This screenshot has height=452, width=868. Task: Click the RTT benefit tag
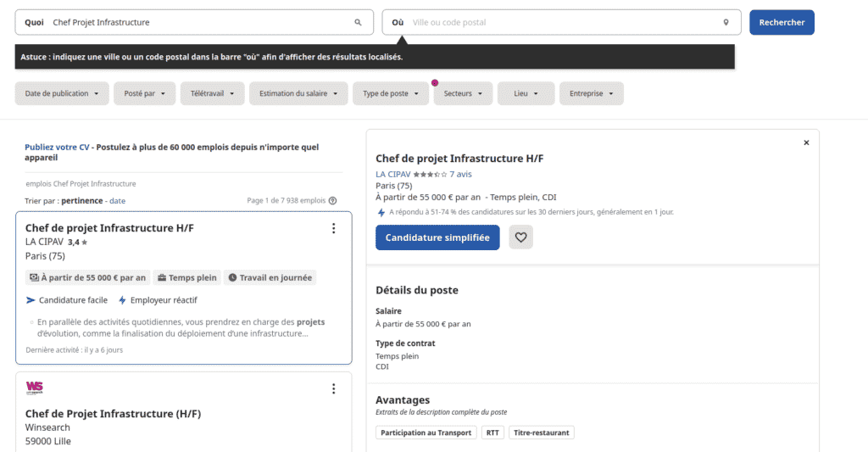point(492,432)
